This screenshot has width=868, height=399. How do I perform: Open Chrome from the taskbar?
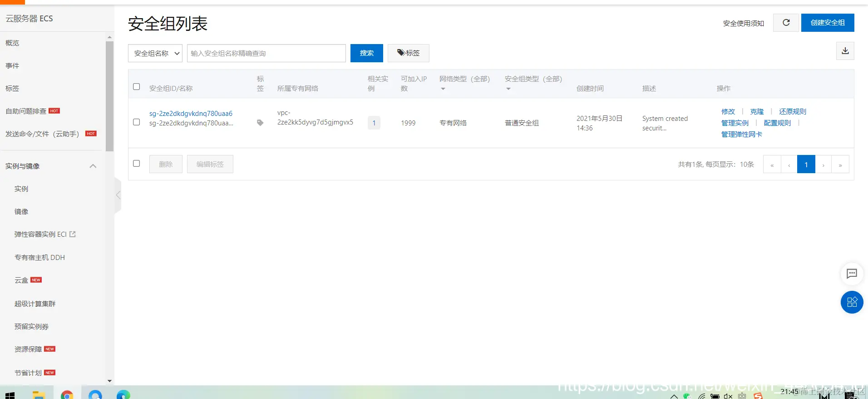[x=67, y=394]
